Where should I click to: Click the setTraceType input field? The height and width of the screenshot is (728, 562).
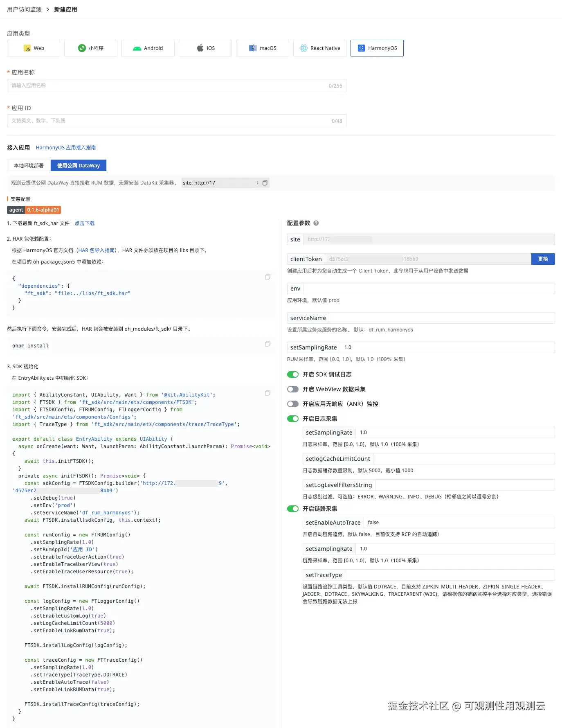(x=450, y=575)
